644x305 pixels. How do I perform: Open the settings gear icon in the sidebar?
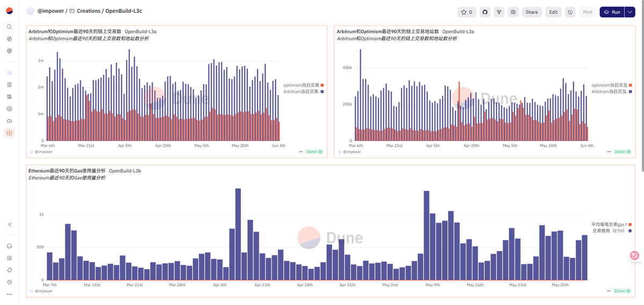click(9, 108)
